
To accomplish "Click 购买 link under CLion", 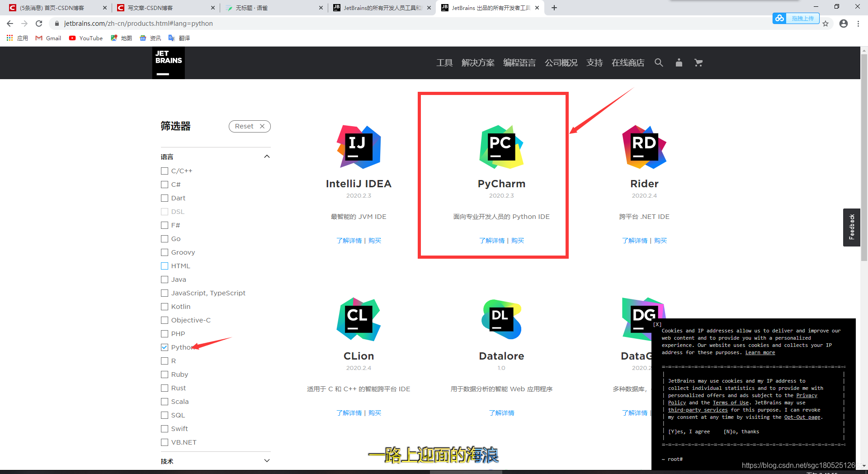I will 375,413.
